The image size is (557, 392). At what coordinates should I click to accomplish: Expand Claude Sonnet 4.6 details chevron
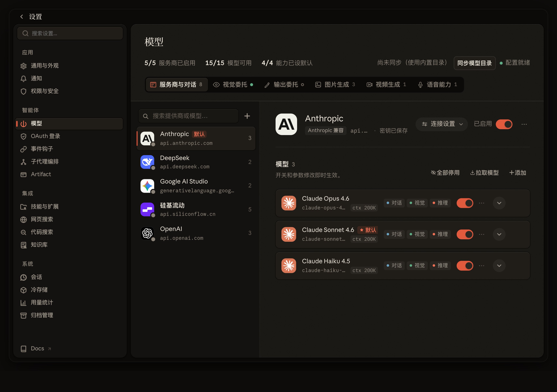point(499,234)
